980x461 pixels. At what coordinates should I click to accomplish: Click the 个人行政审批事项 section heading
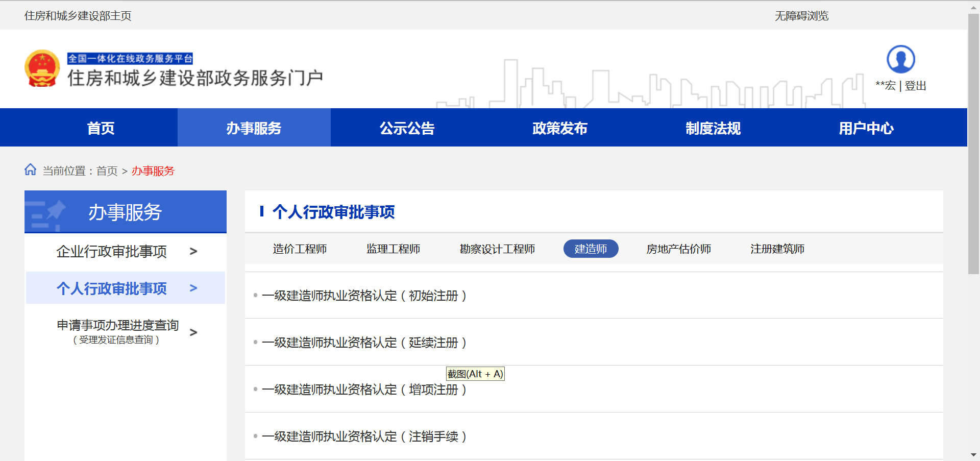pos(333,212)
